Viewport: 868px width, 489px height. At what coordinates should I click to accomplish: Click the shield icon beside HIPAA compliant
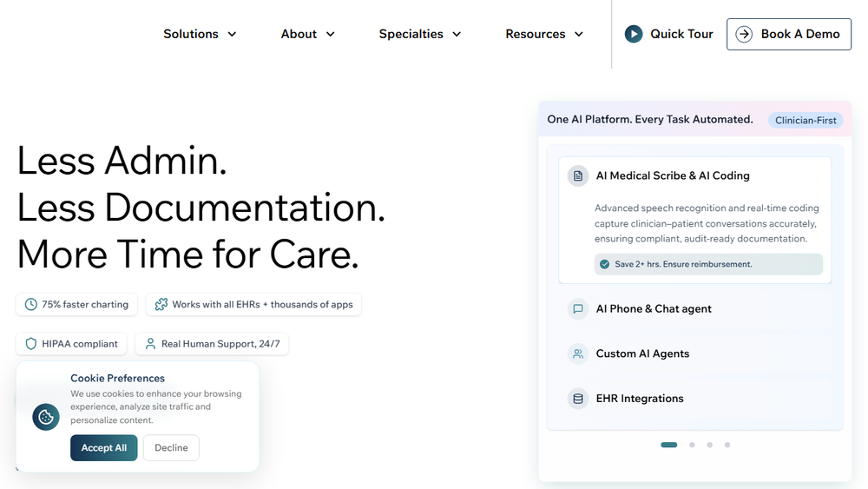31,344
